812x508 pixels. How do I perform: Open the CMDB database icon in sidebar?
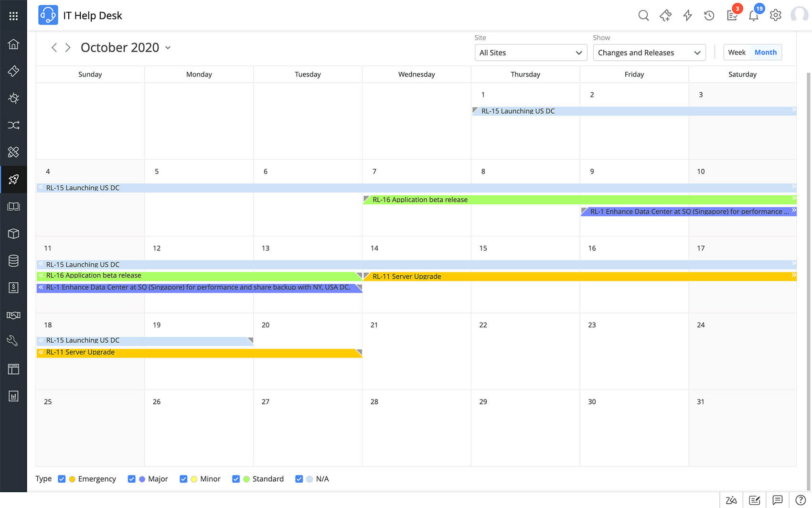[14, 260]
